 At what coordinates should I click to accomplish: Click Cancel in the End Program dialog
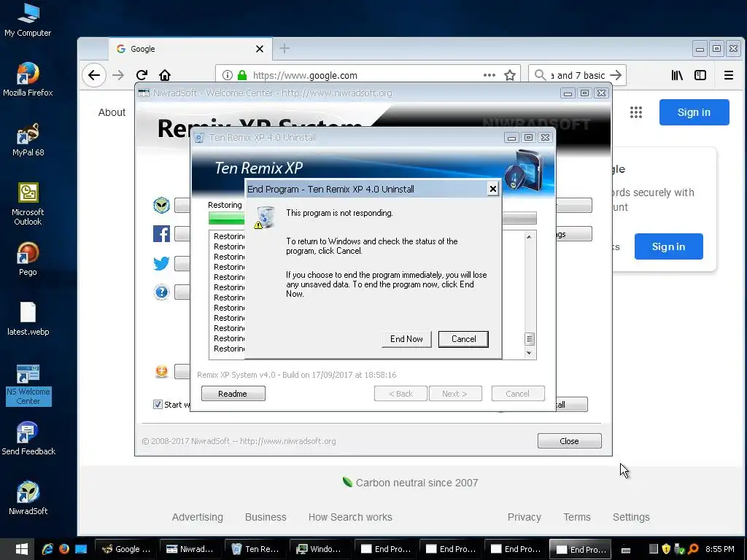point(463,339)
